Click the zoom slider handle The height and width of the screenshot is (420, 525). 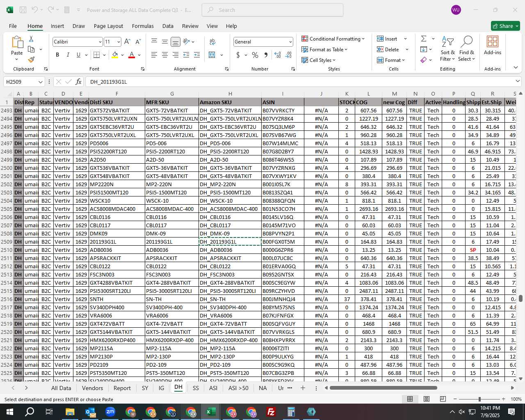coord(479,399)
